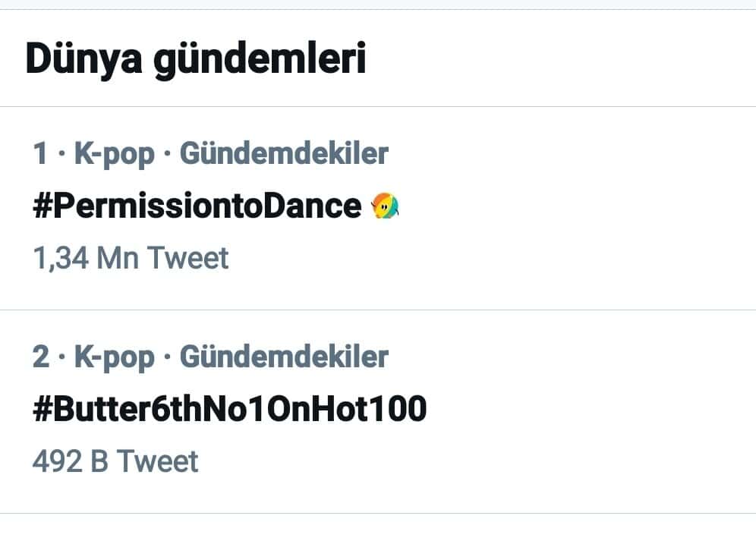Select the "1,34 Mn Tweet" count

click(130, 259)
